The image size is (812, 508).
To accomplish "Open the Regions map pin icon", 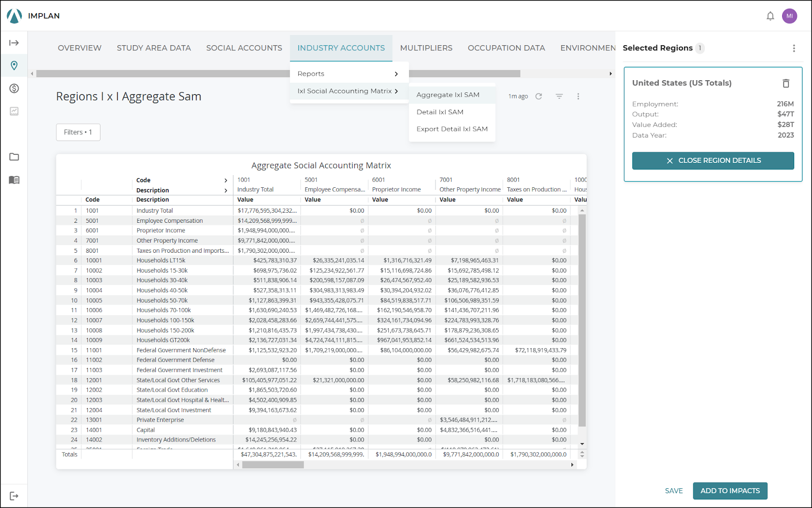I will click(x=14, y=65).
